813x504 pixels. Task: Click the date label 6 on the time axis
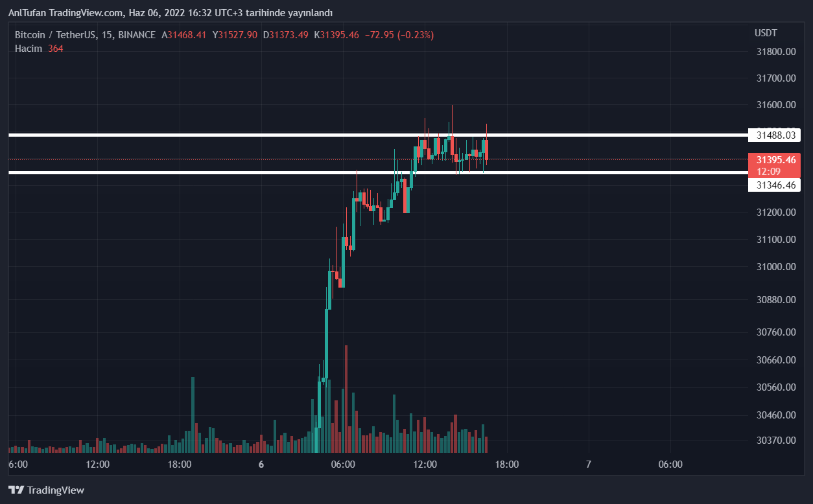pyautogui.click(x=261, y=464)
